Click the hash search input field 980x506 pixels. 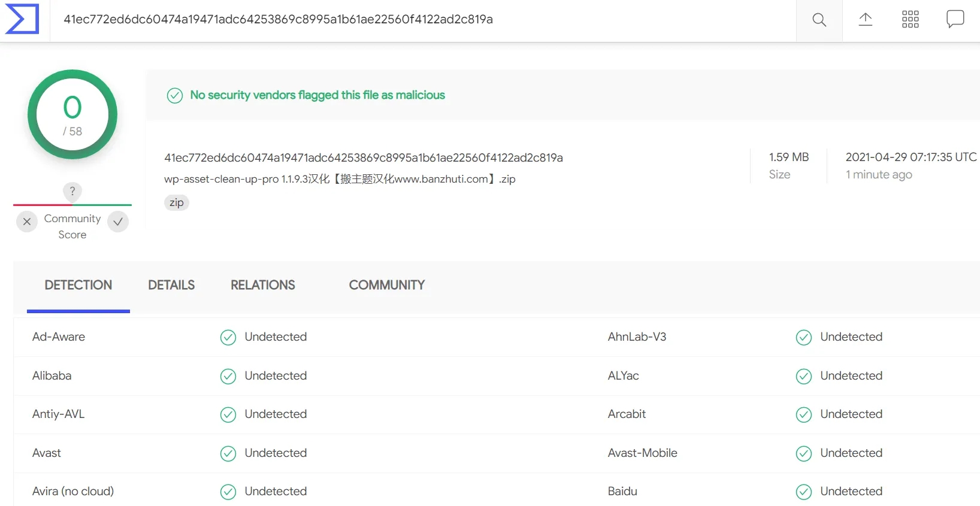(423, 20)
